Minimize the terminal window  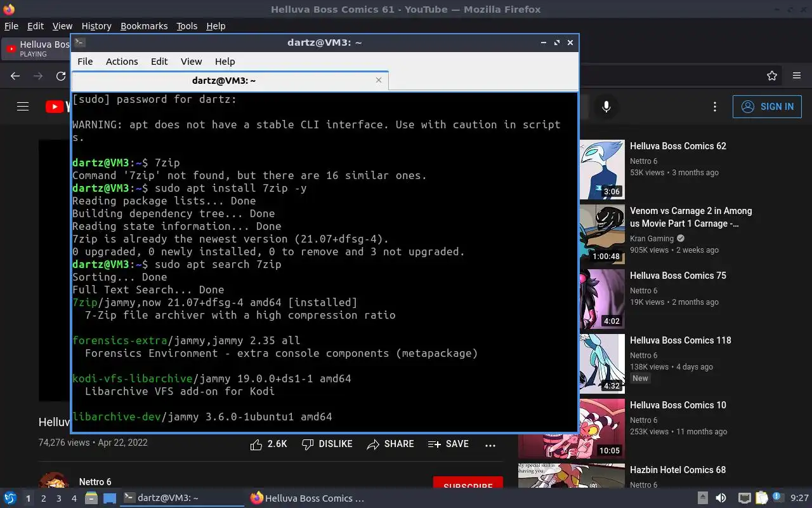(x=544, y=43)
